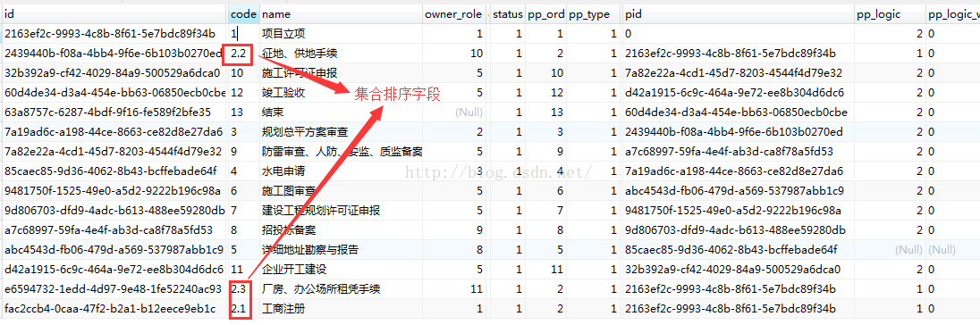This screenshot has width=980, height=325.
Task: Select the pp_ord column header
Action: (545, 14)
